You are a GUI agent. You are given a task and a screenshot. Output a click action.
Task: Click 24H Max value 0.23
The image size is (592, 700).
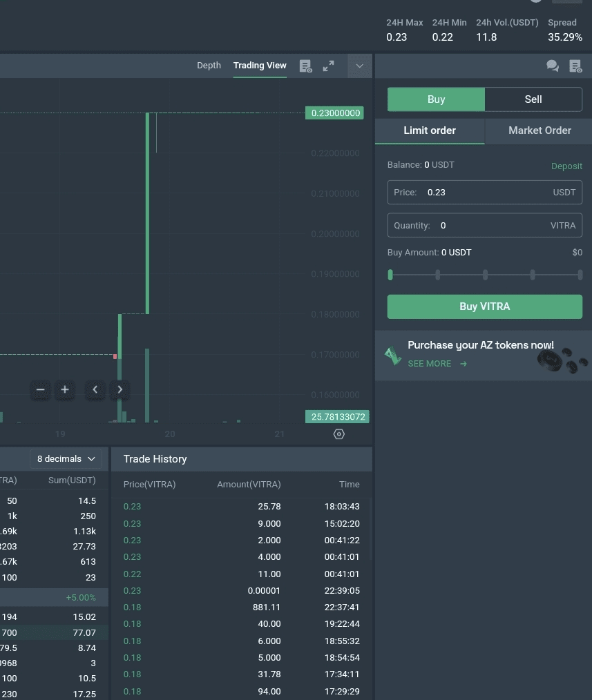397,37
